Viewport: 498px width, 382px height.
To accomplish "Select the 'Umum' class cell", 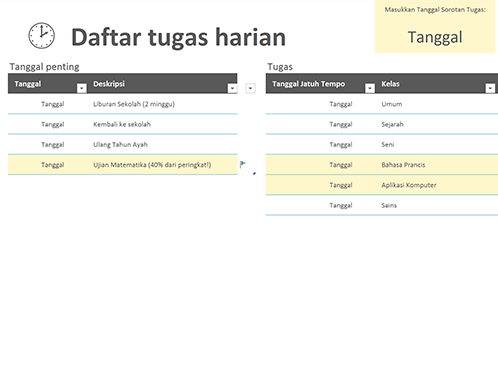I will click(x=392, y=104).
